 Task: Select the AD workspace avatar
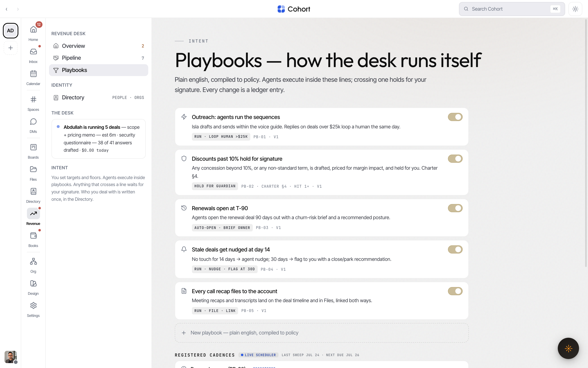[10, 31]
